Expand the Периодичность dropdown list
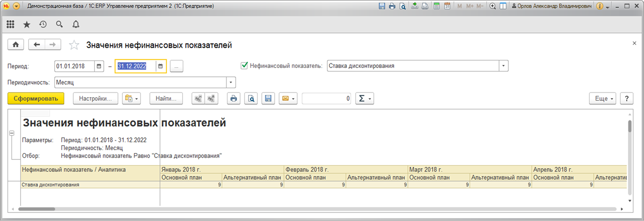The height and width of the screenshot is (221, 644). point(231,82)
